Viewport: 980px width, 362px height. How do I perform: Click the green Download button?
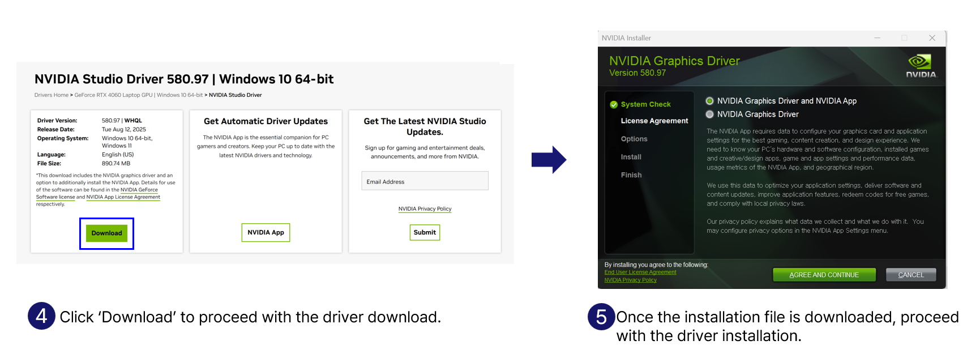coord(106,233)
